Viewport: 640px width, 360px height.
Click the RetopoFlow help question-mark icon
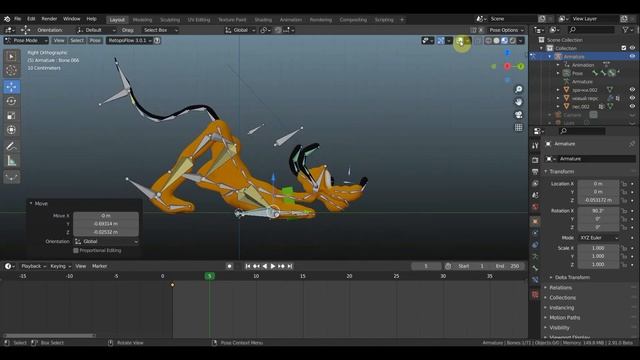point(157,40)
